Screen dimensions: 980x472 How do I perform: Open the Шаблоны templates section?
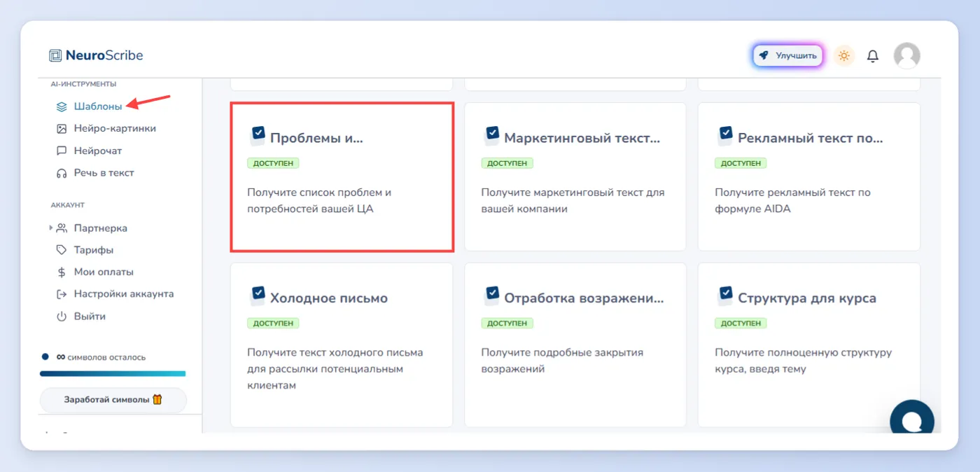coord(98,106)
